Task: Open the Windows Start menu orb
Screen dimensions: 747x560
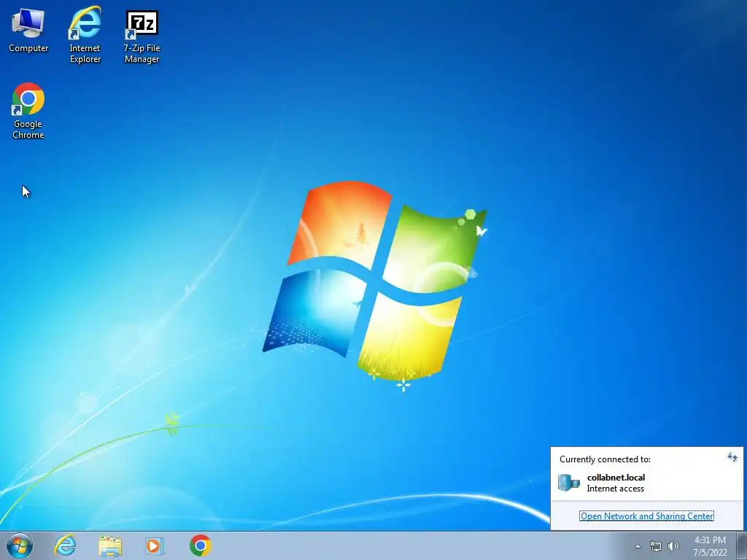Action: click(x=20, y=545)
